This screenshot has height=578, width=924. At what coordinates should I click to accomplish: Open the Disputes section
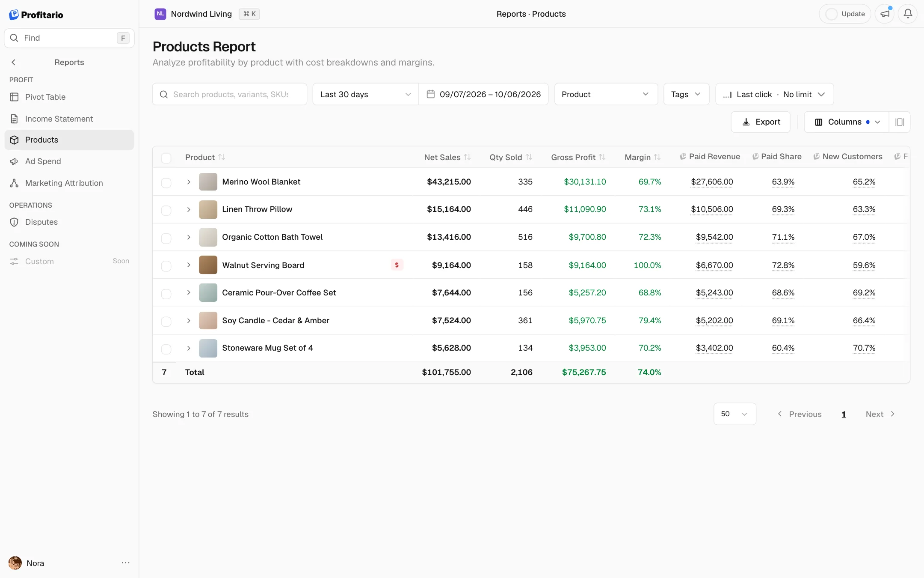click(69, 222)
